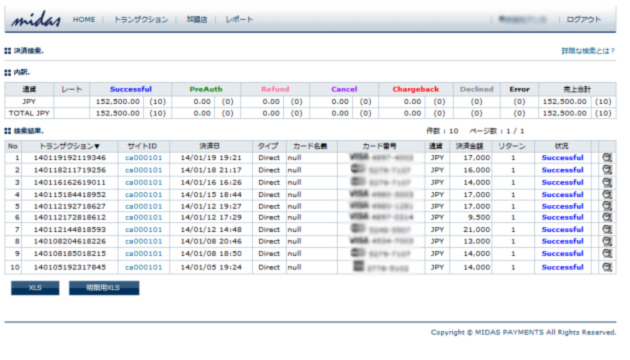Open detail icon for transaction 140112144818593
Viewport: 630px width, 360px height.
607,229
